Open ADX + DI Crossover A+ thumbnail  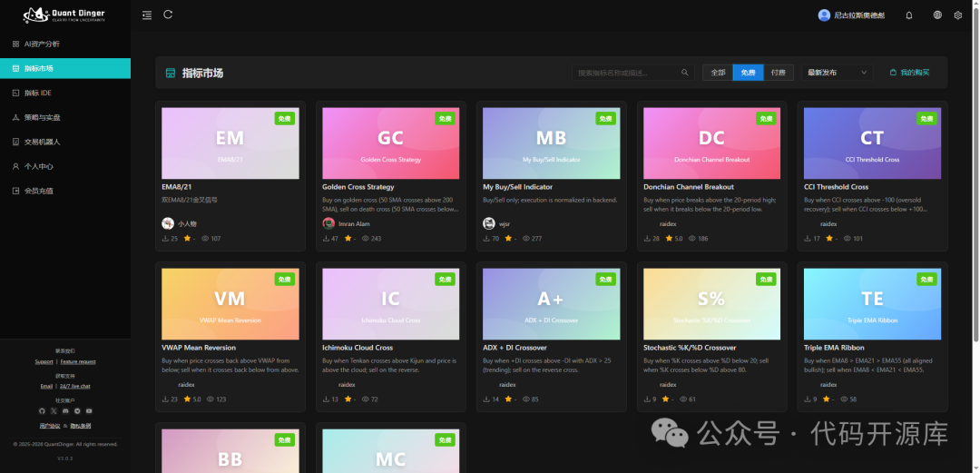pos(552,304)
